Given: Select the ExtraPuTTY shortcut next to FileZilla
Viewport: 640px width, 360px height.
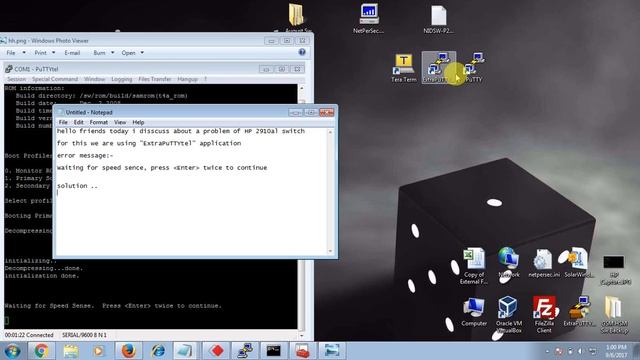Looking at the screenshot, I should pos(579,311).
